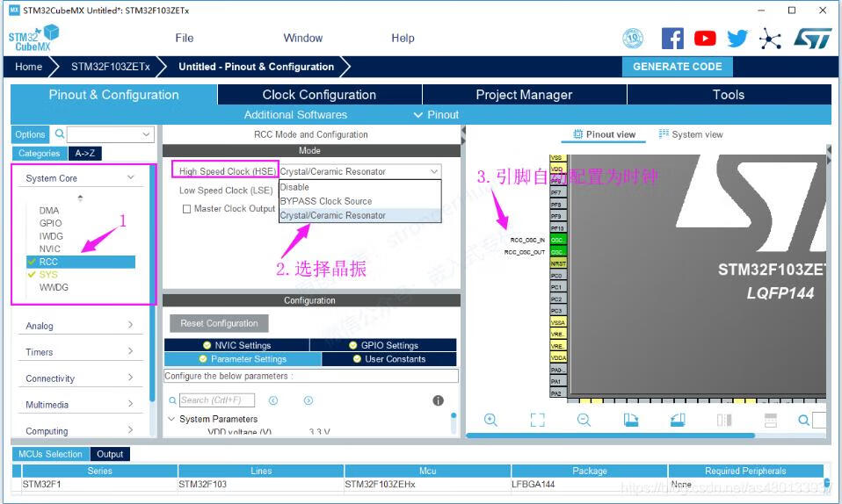
Task: Switch to System view
Action: [691, 134]
